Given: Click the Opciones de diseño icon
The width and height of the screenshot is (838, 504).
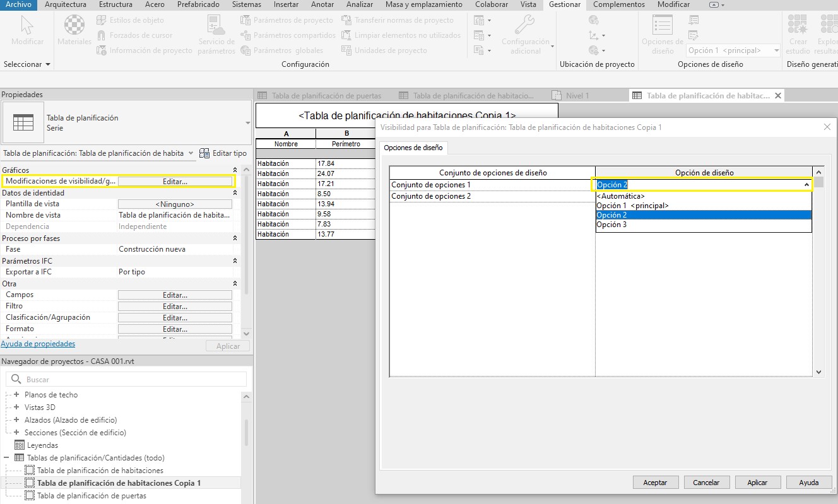Looking at the screenshot, I should coord(662,26).
